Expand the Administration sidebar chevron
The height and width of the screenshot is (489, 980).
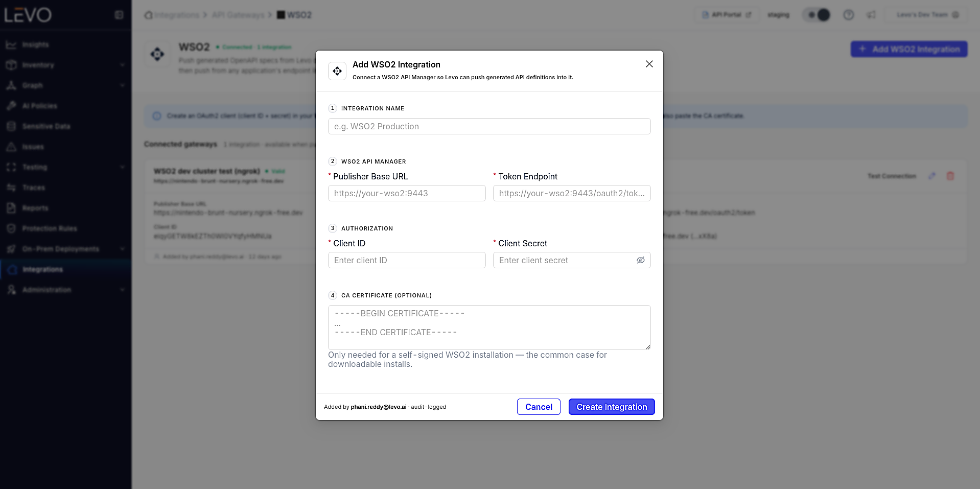(x=122, y=290)
